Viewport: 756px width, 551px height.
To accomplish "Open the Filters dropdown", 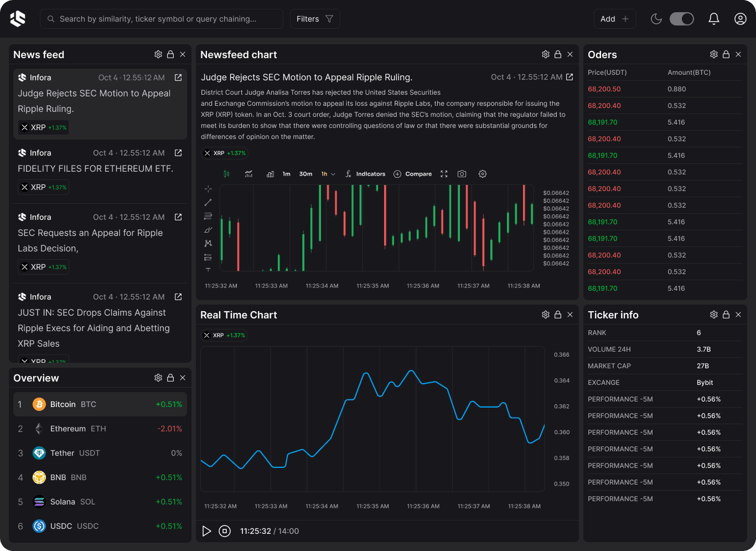I will pyautogui.click(x=314, y=19).
